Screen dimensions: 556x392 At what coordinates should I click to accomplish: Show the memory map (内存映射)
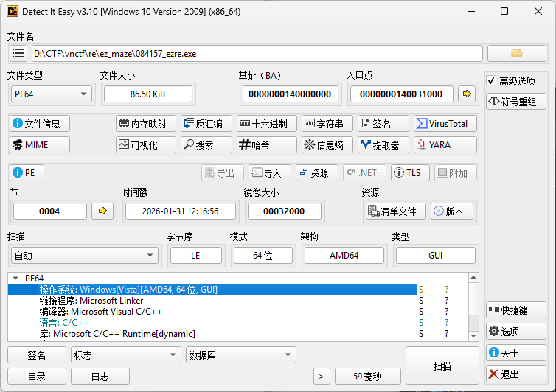point(146,124)
